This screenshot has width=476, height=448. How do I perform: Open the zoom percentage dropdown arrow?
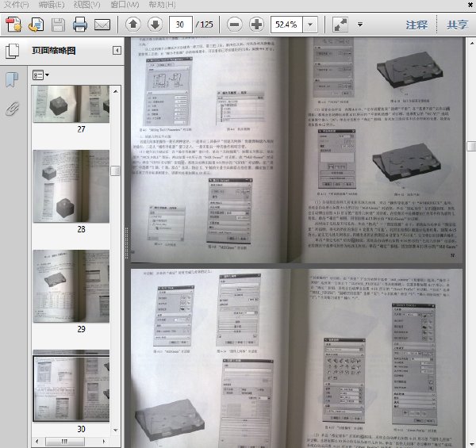pos(310,25)
